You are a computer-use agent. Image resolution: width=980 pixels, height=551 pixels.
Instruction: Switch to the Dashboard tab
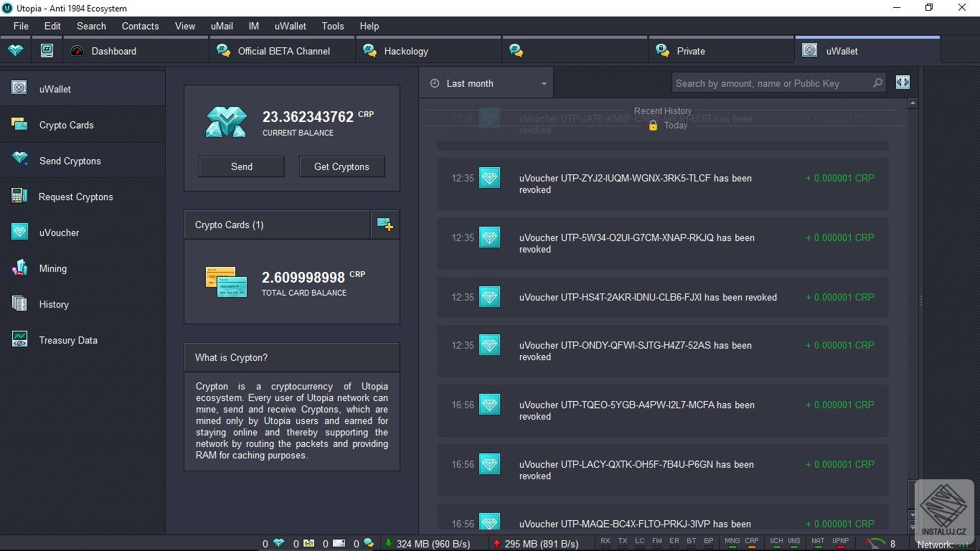136,51
